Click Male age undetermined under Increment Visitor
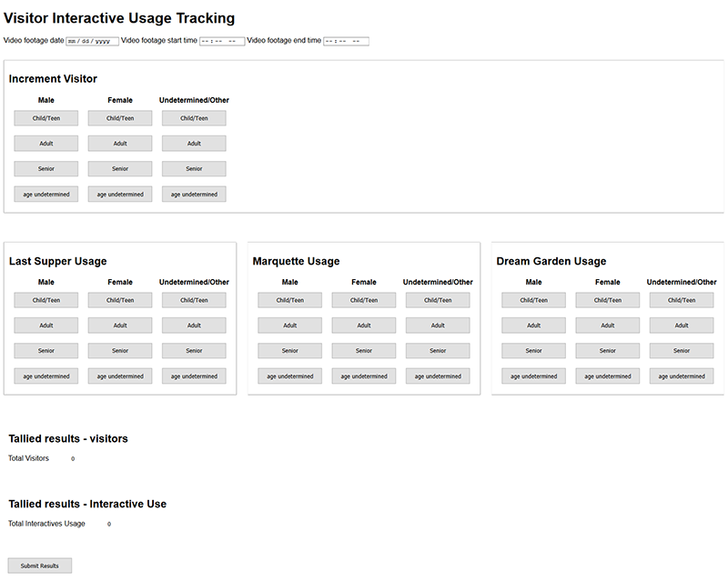Image resolution: width=728 pixels, height=581 pixels. 46,194
